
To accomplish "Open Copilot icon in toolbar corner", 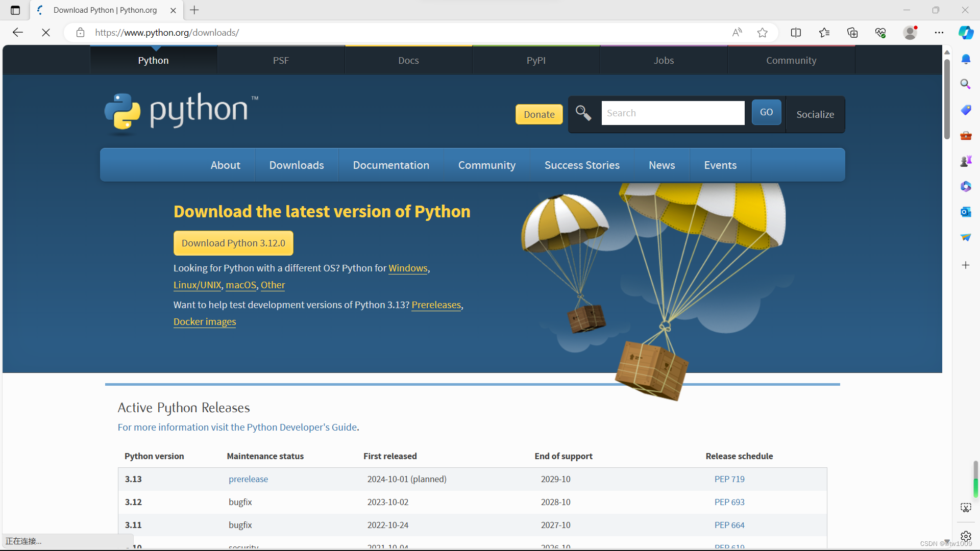I will [966, 33].
